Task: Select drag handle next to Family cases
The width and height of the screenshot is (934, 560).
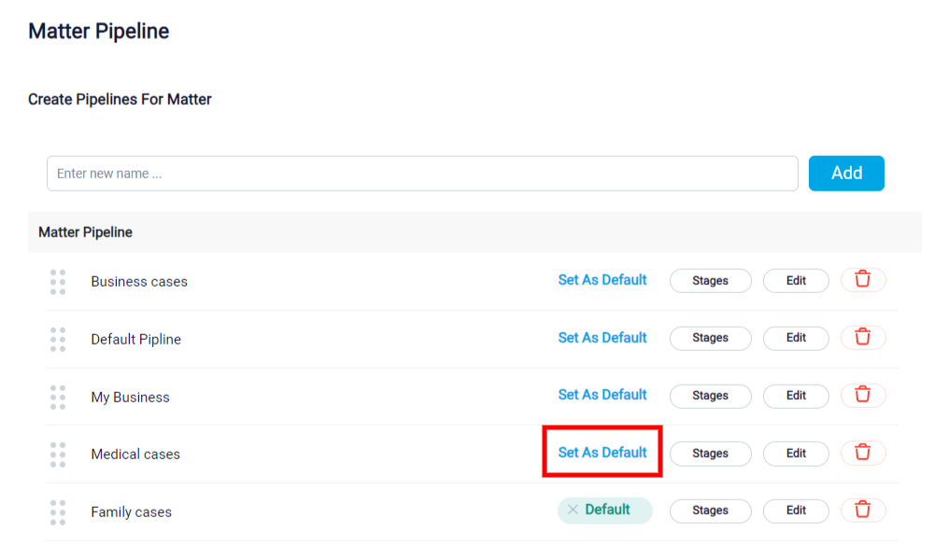Action: point(58,512)
